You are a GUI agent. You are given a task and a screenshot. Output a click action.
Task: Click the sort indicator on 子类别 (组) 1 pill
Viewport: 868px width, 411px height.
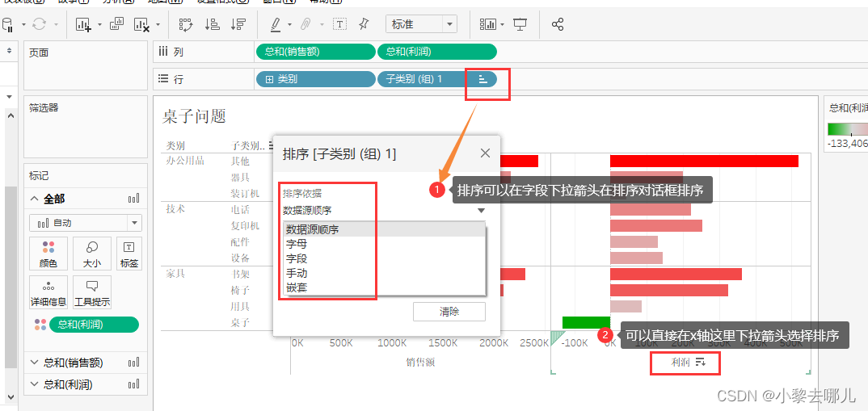pyautogui.click(x=482, y=80)
